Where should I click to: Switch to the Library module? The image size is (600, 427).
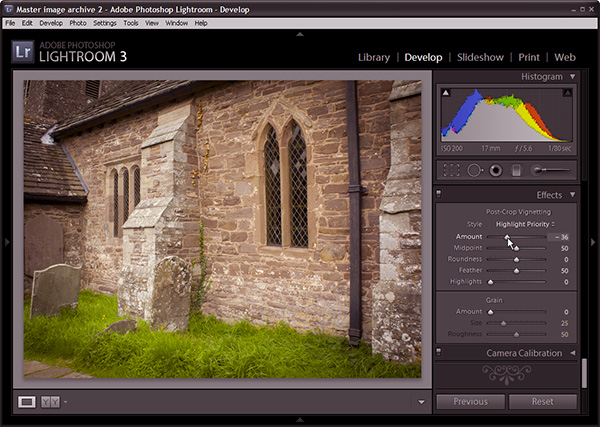(x=374, y=57)
